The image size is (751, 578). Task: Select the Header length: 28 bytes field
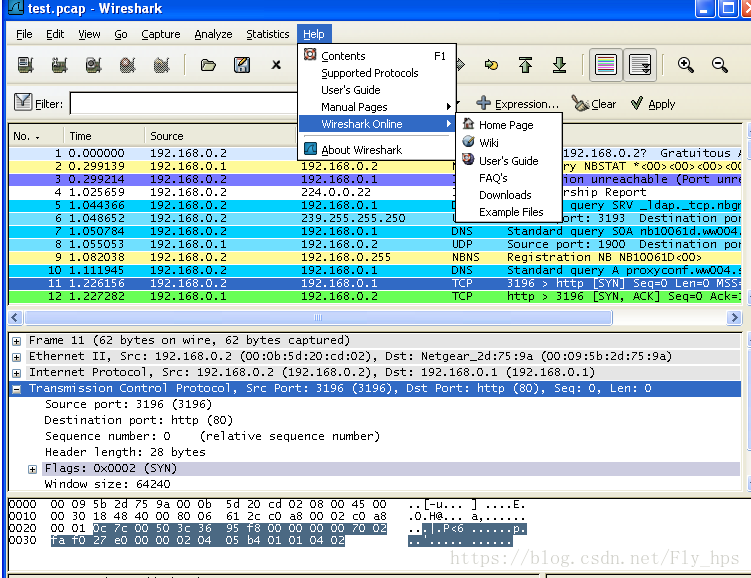(x=125, y=452)
